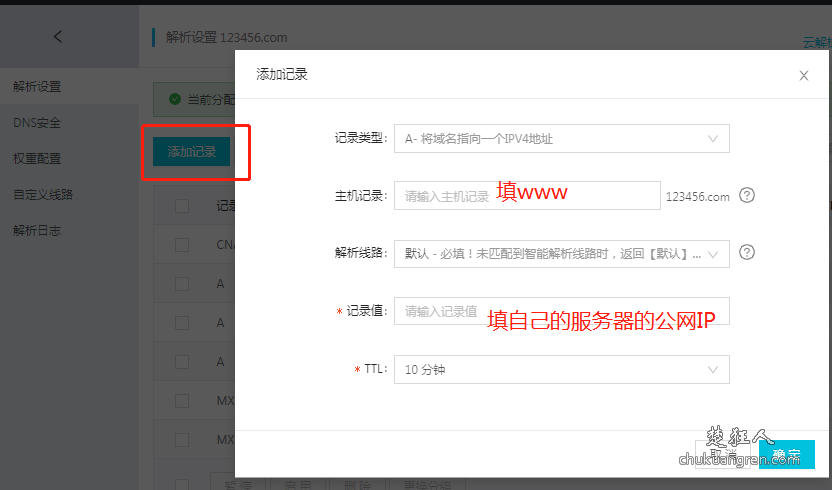Open the TTL dropdown showing 10 分钟
832x490 pixels.
tap(561, 370)
